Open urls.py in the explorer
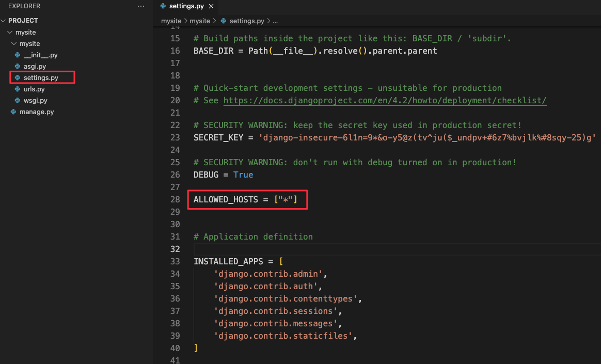 point(34,89)
